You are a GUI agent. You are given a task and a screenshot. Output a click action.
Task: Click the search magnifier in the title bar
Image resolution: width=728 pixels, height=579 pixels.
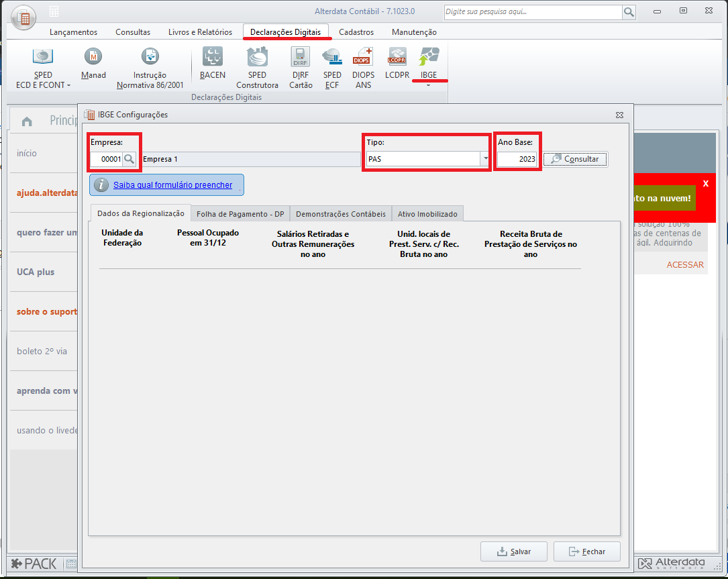coord(629,12)
